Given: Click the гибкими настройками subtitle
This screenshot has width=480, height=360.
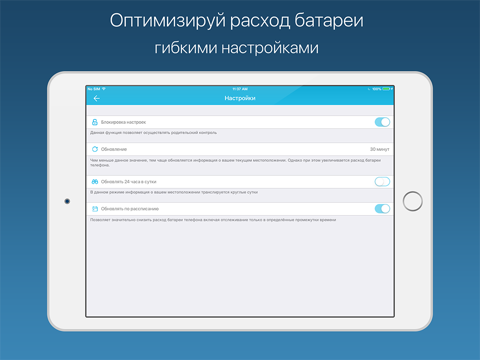Looking at the screenshot, I should coord(237,48).
